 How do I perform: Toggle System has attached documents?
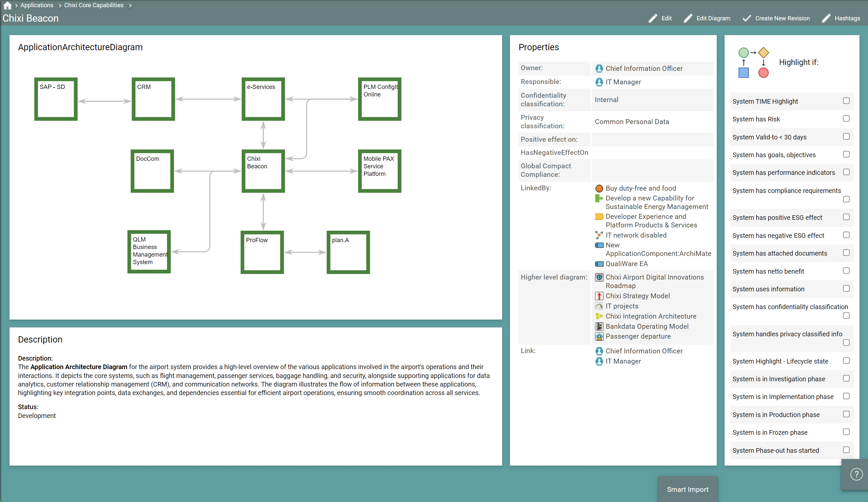[x=846, y=253]
